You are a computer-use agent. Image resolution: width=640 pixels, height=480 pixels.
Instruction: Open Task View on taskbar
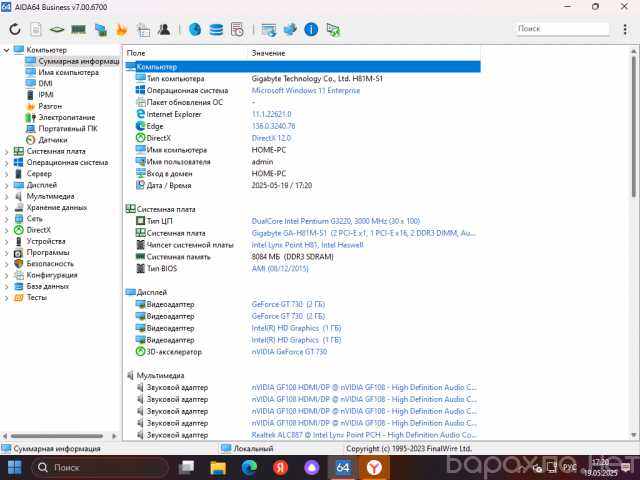tap(187, 468)
